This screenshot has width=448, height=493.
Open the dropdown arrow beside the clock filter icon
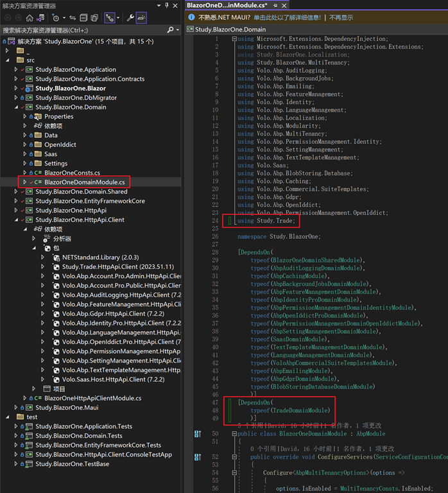point(64,18)
